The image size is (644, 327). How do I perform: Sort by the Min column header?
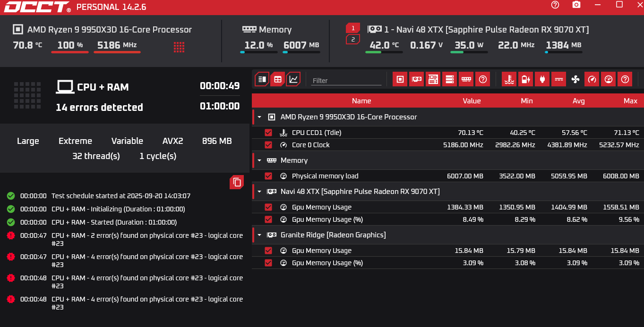pos(526,101)
